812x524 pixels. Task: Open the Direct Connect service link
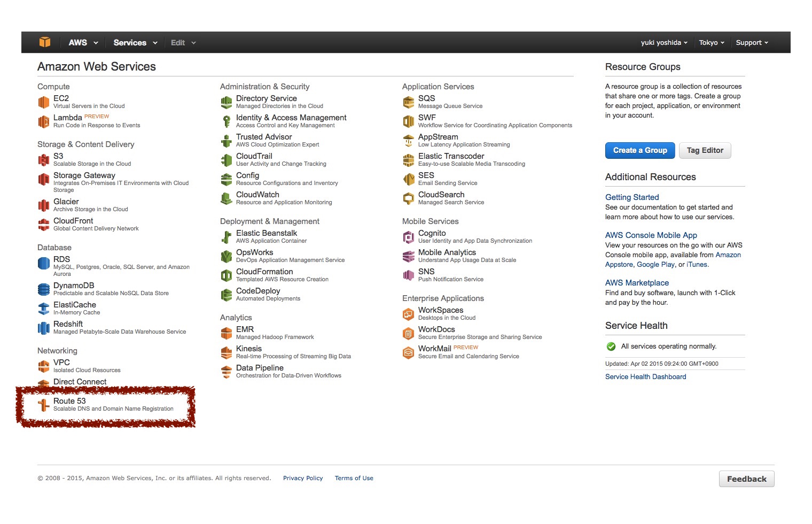tap(80, 382)
